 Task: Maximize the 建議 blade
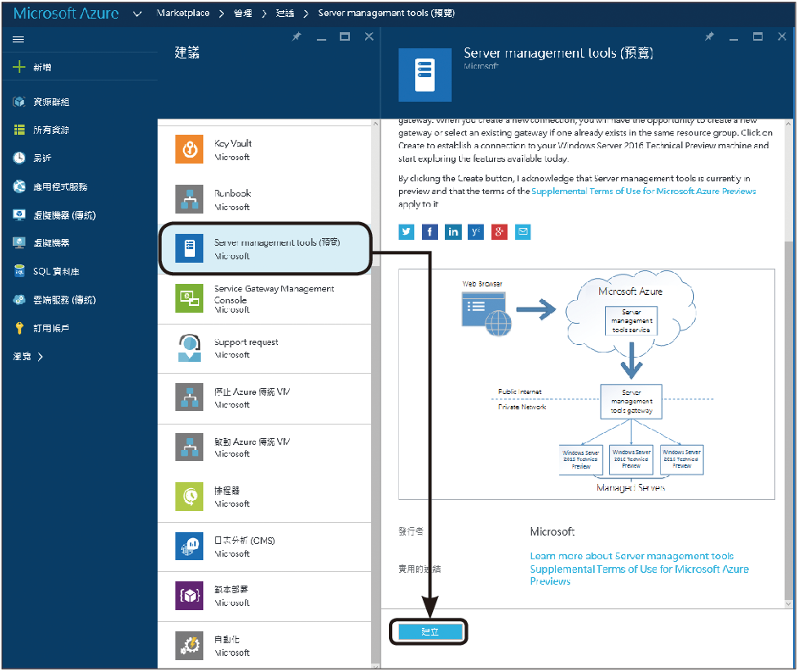tap(345, 36)
